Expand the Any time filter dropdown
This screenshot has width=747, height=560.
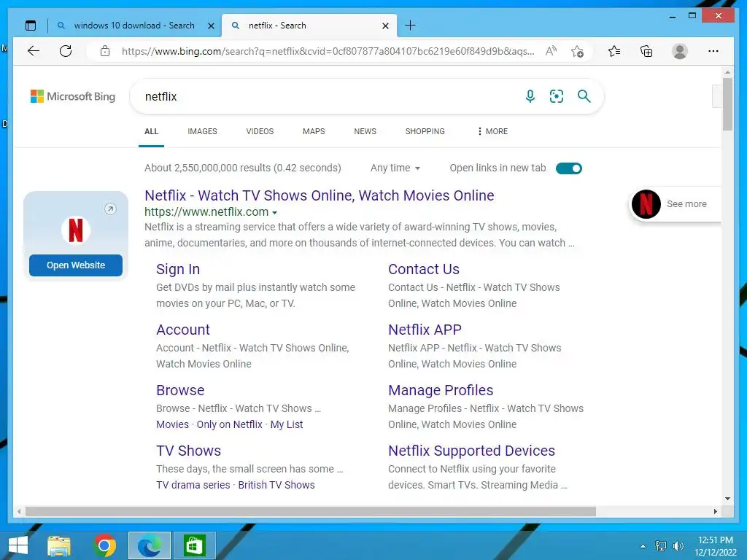point(395,168)
